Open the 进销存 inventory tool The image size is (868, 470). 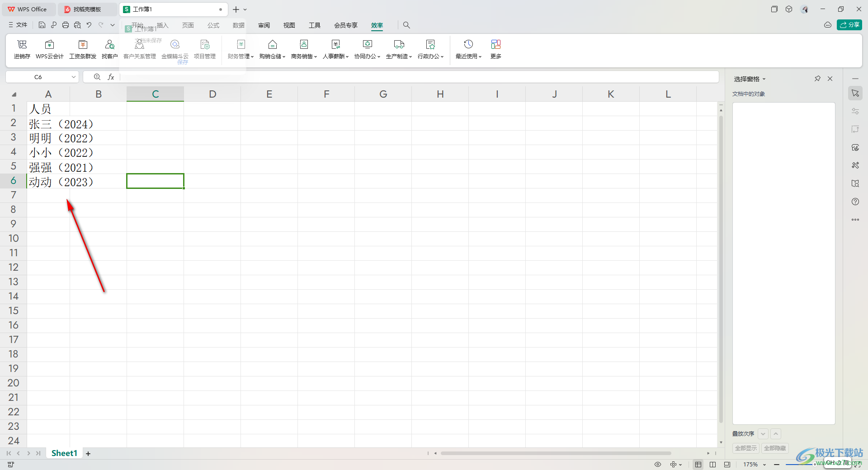point(22,49)
